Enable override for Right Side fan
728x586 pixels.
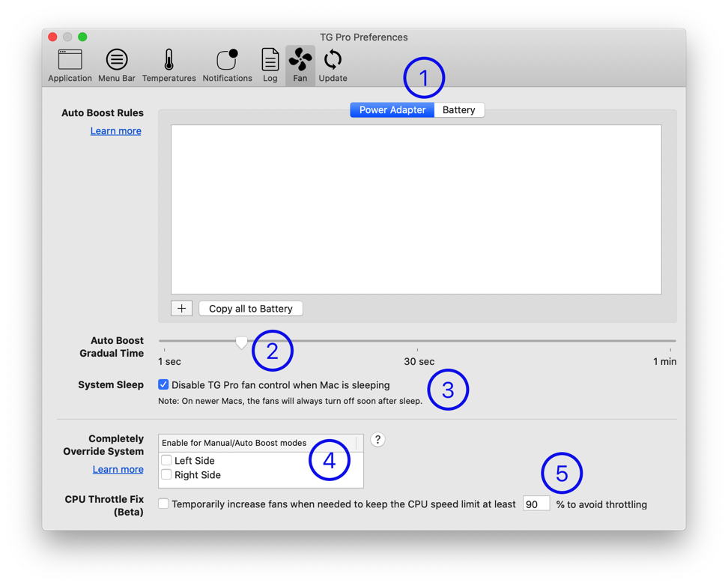coord(166,474)
